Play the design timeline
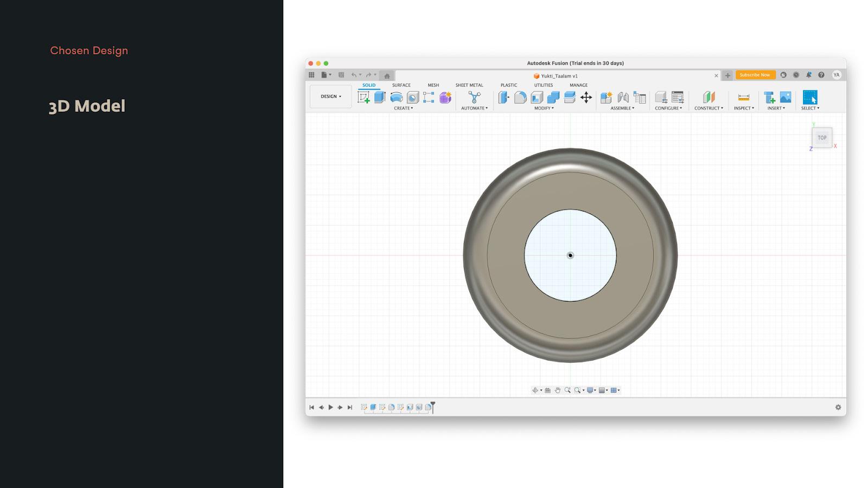 point(330,407)
